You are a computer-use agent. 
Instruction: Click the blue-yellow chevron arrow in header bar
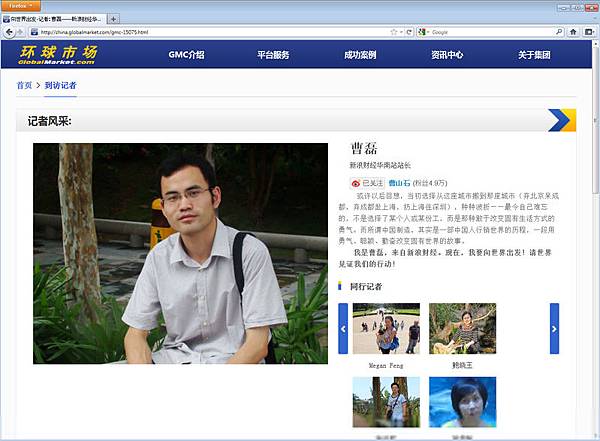[x=562, y=120]
